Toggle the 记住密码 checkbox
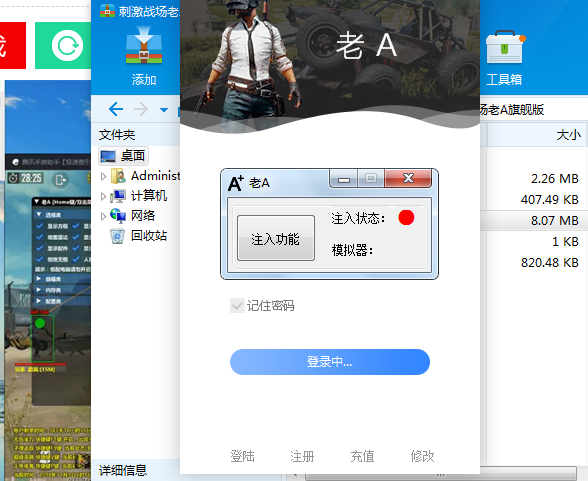The image size is (588, 481). click(237, 306)
